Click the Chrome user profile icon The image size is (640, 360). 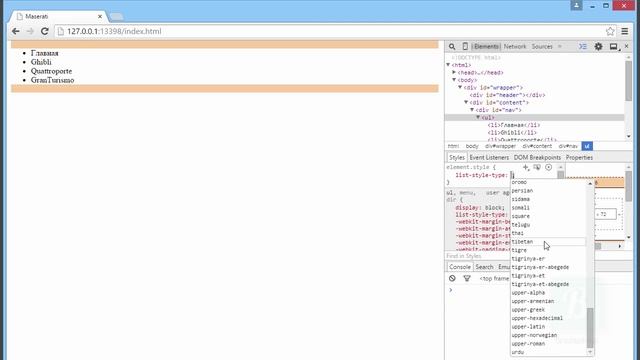coord(576,5)
